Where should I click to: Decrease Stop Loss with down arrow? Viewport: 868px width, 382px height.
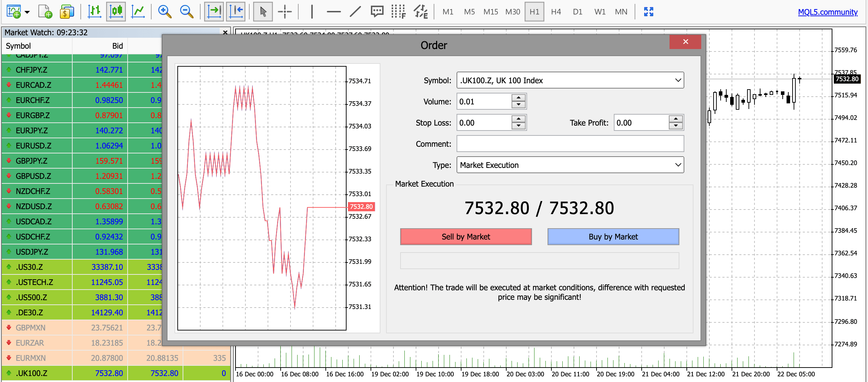(x=519, y=126)
